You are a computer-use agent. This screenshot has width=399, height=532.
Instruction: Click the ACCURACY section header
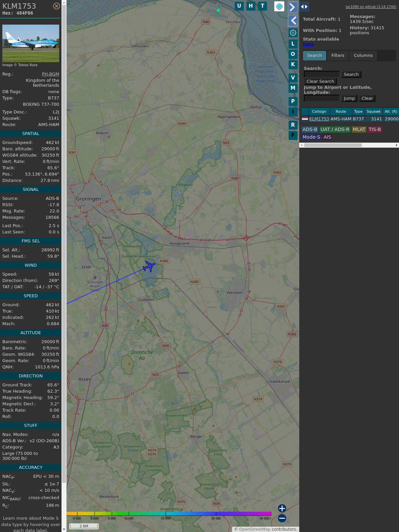[31, 467]
